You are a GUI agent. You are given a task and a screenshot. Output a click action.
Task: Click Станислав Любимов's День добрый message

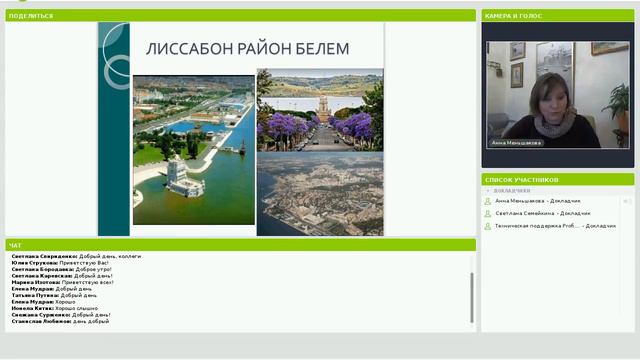coord(60,321)
